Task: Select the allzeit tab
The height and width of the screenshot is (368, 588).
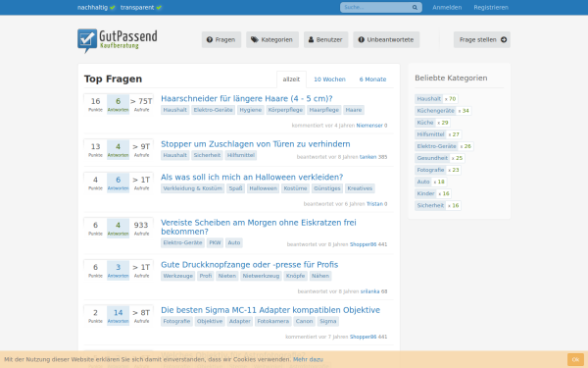Action: tap(291, 79)
